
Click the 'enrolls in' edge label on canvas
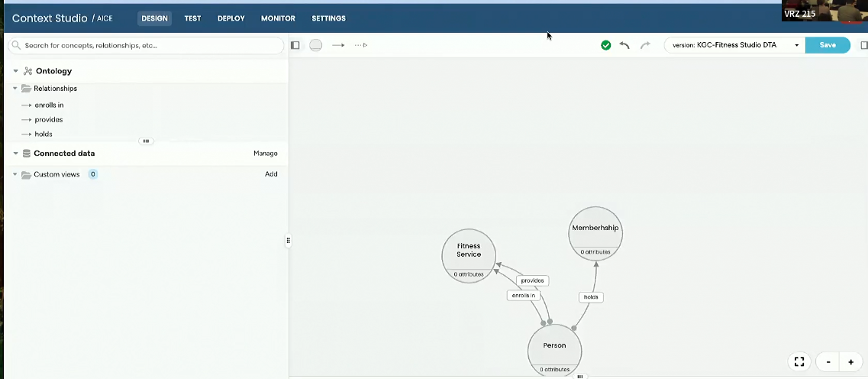pos(523,296)
